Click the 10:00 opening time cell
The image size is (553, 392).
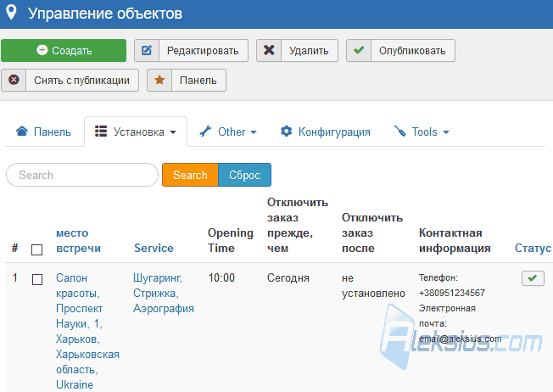click(221, 277)
